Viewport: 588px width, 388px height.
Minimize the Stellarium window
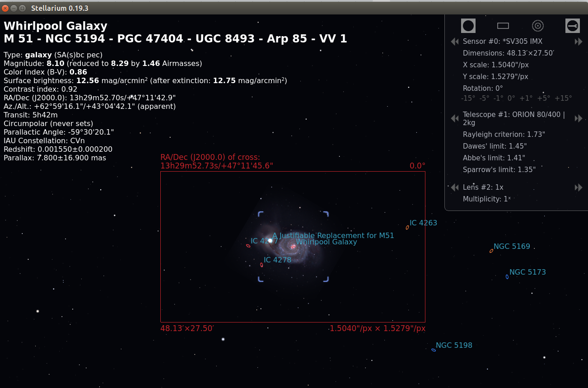(14, 8)
